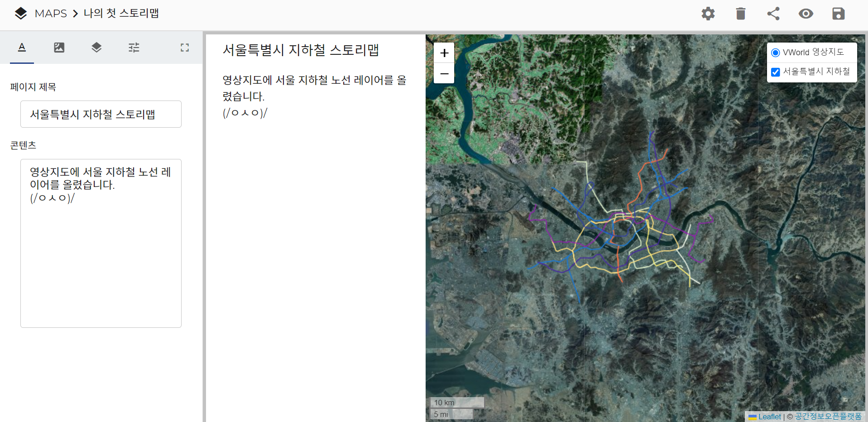Open the Leaflet attribution link

click(x=769, y=417)
